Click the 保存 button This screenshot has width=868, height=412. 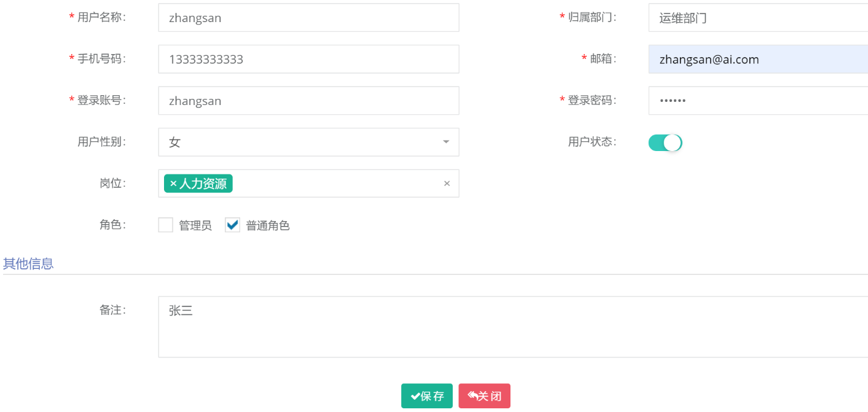click(x=427, y=395)
